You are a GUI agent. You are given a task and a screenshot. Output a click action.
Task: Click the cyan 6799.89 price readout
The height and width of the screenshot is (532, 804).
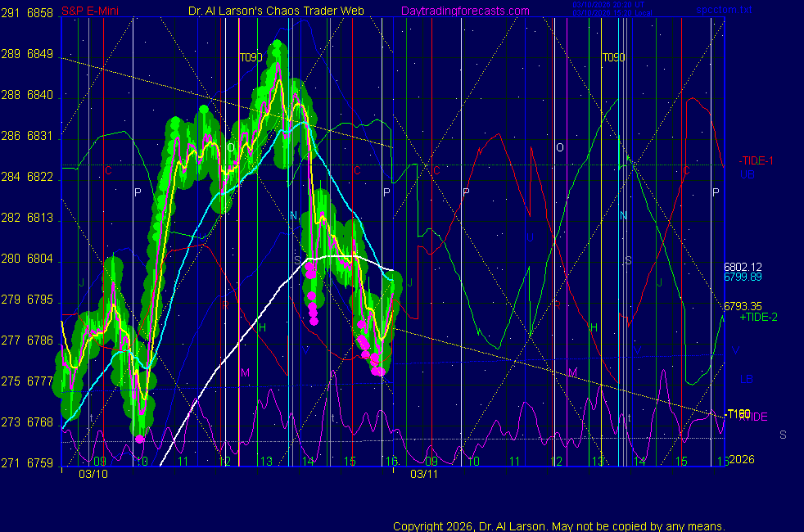[743, 277]
